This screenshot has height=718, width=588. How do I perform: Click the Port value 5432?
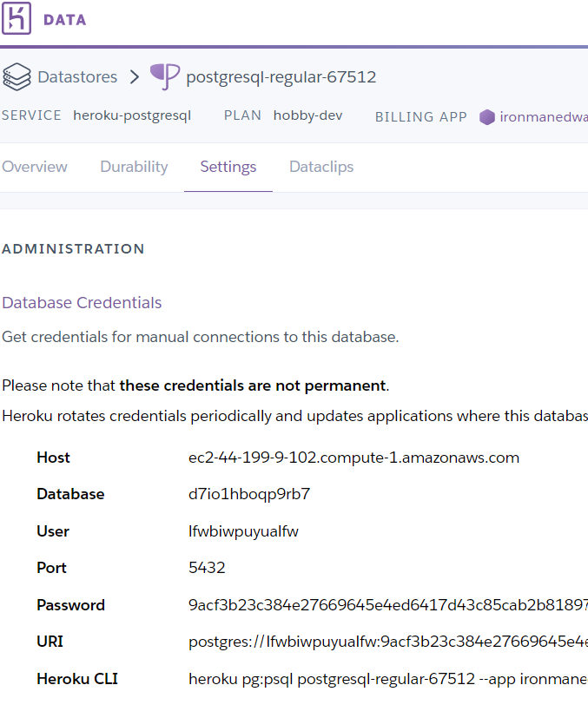207,568
